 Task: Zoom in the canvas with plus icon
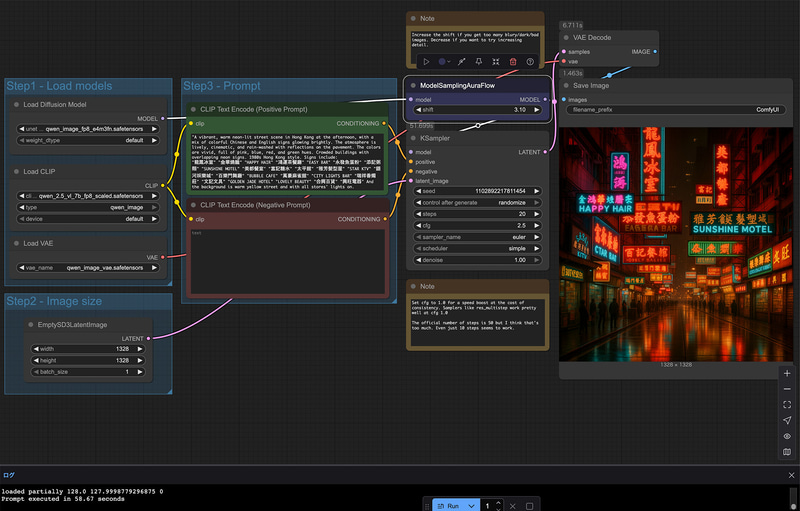click(x=787, y=373)
